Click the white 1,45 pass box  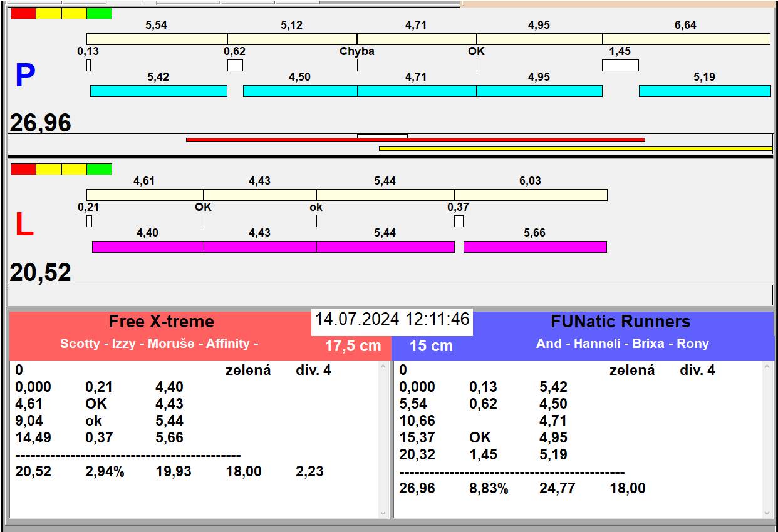[x=620, y=65]
